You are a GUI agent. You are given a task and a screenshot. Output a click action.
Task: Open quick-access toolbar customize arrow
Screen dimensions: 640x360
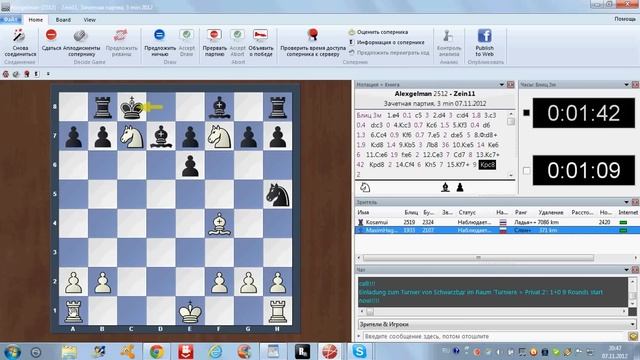pos(48,74)
